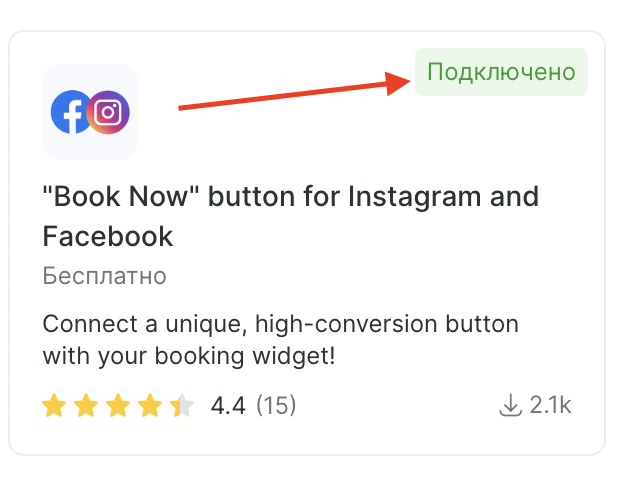Open the (15) reviews count

click(276, 405)
